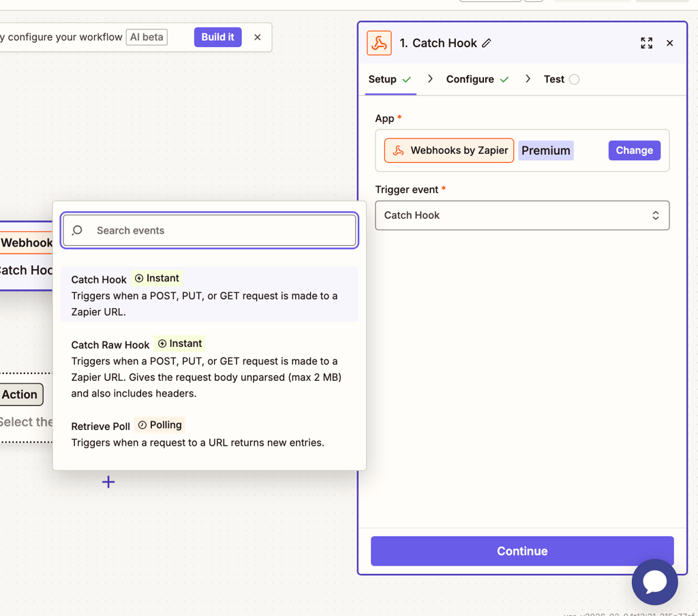Go to the Test tab
The image size is (698, 616).
click(x=561, y=79)
